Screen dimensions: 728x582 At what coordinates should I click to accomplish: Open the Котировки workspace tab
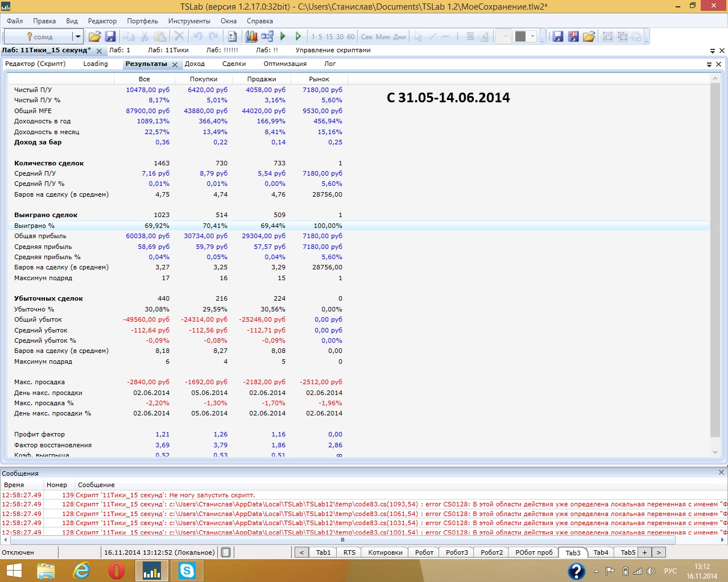385,552
